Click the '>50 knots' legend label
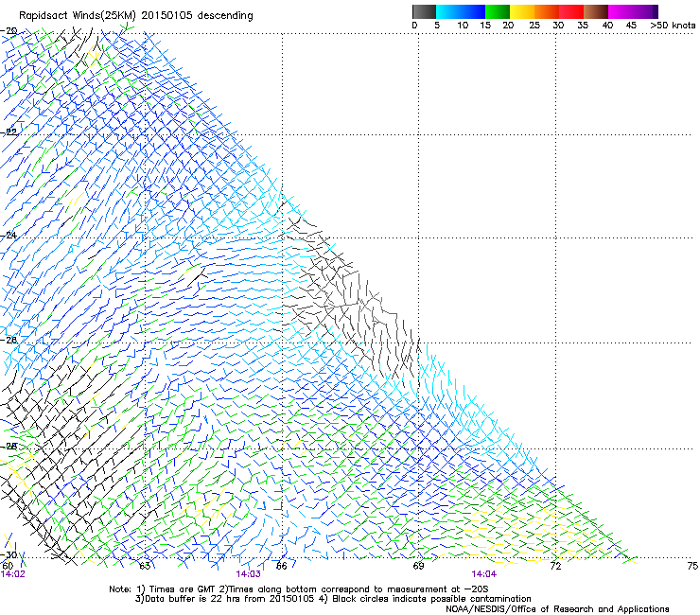 coord(673,26)
